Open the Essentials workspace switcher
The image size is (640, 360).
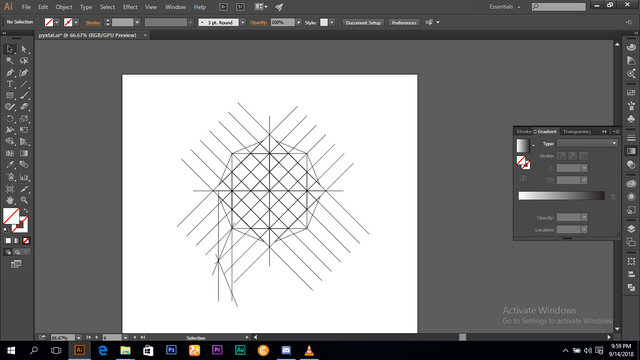pyautogui.click(x=504, y=7)
